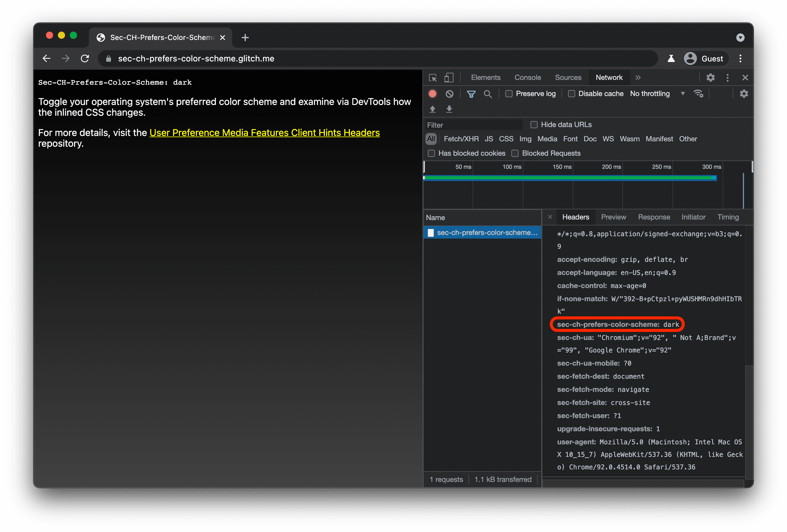Open the Has blocked cookies filter

pos(432,153)
